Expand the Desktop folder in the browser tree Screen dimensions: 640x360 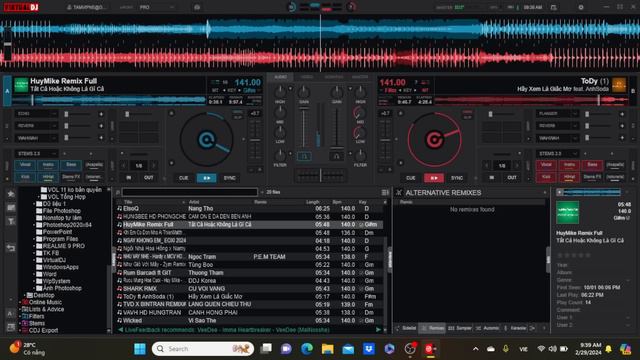(x=24, y=295)
